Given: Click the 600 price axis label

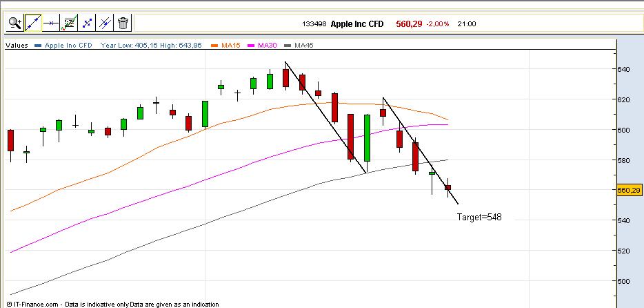Looking at the screenshot, I should (623, 130).
